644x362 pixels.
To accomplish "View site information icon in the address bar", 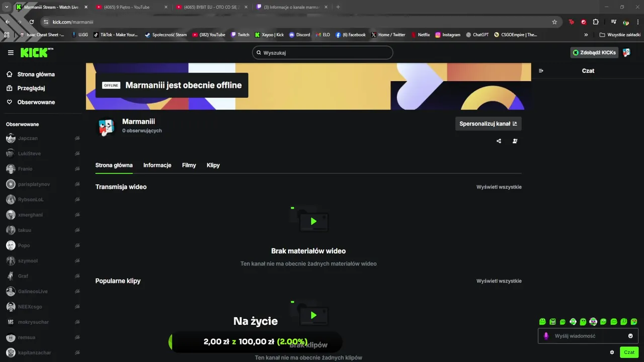I will [46, 22].
